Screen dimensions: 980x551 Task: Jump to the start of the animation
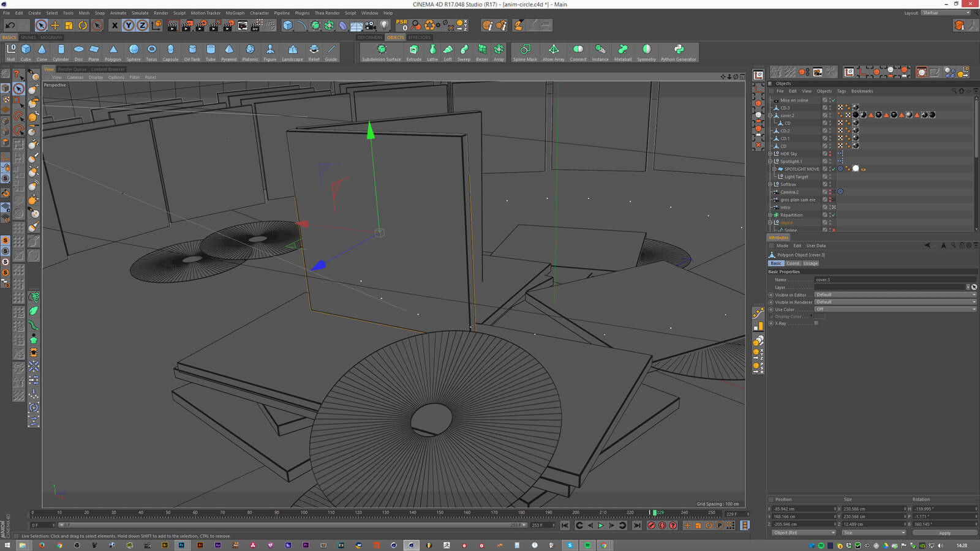click(x=565, y=525)
